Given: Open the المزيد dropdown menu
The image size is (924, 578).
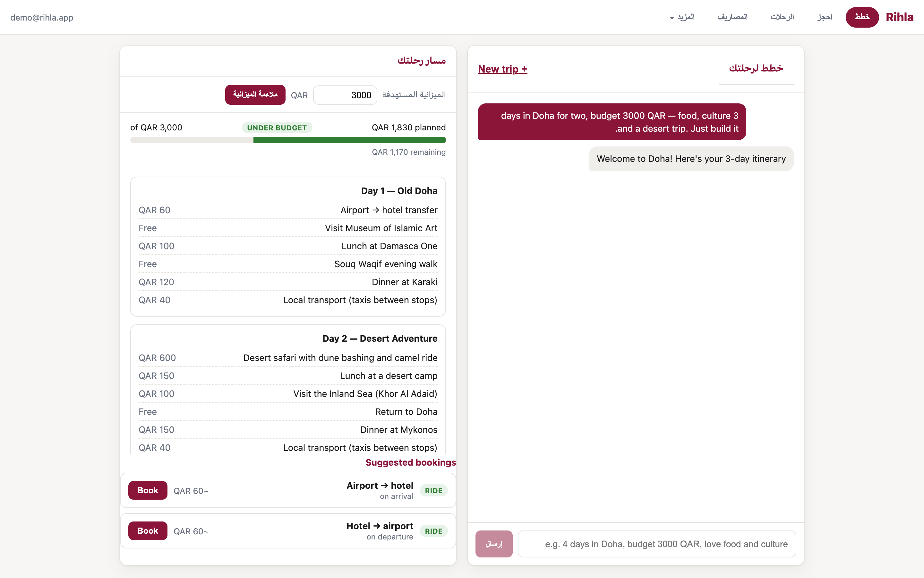Looking at the screenshot, I should coord(682,17).
